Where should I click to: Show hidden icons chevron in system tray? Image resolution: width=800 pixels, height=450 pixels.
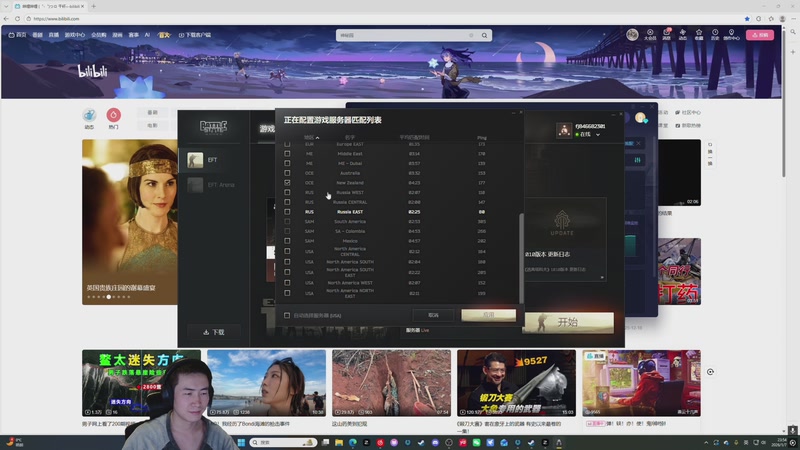point(706,442)
